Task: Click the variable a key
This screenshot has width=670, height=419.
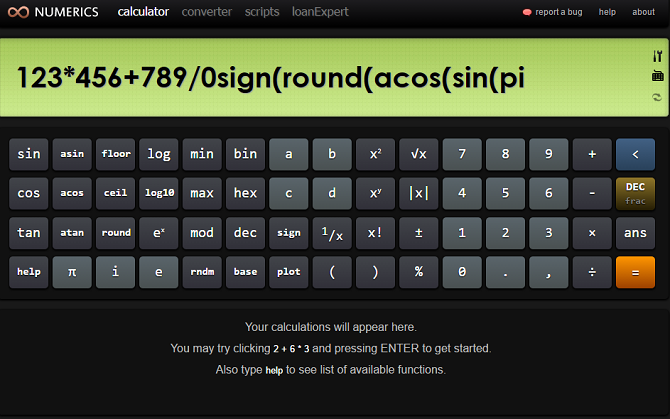Action: 288,154
